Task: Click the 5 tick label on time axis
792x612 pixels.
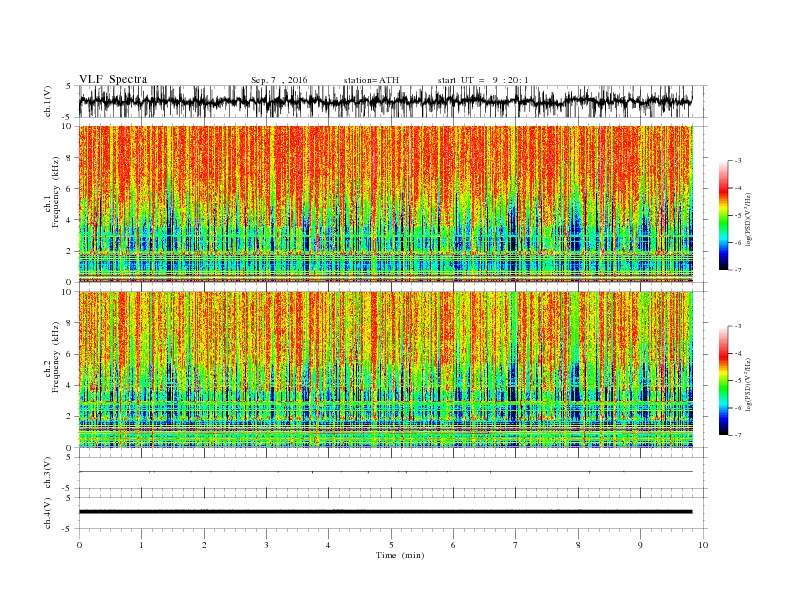Action: (x=391, y=545)
